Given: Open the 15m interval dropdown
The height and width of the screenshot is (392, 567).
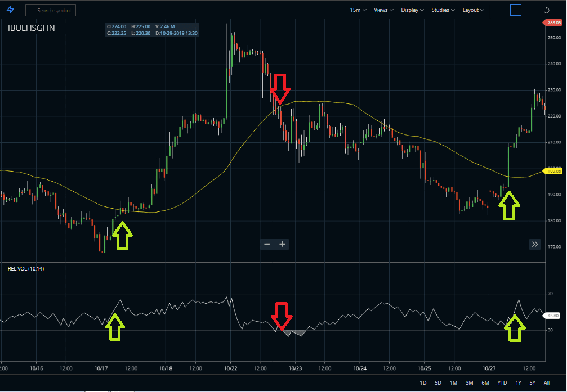Looking at the screenshot, I should (x=358, y=10).
